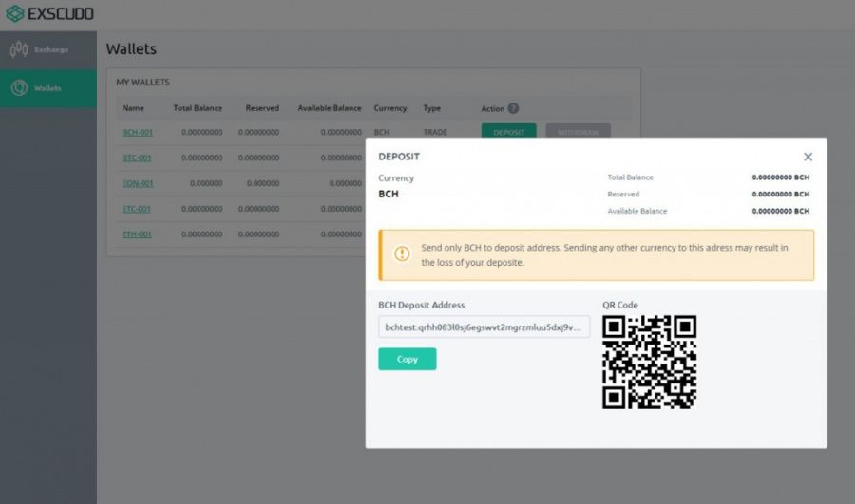This screenshot has height=504, width=855.
Task: Click the Wallets page heading
Action: point(131,49)
